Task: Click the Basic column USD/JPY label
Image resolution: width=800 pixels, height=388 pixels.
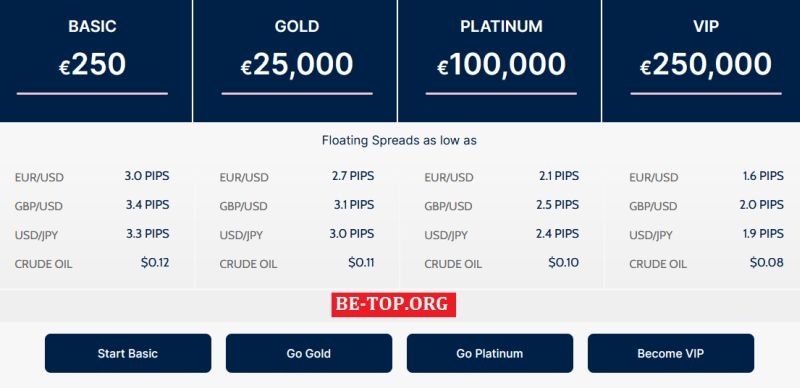Action: (36, 236)
